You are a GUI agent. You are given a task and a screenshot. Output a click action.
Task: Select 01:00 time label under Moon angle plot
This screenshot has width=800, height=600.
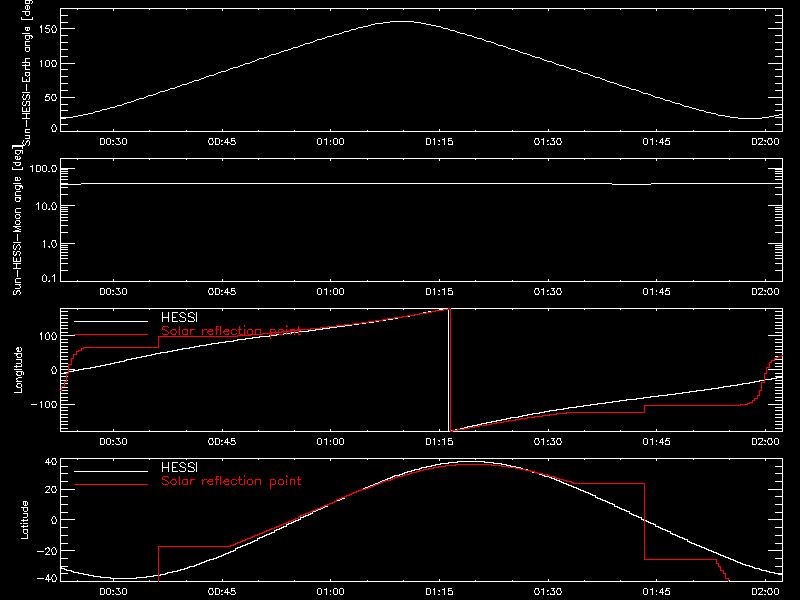coord(331,292)
